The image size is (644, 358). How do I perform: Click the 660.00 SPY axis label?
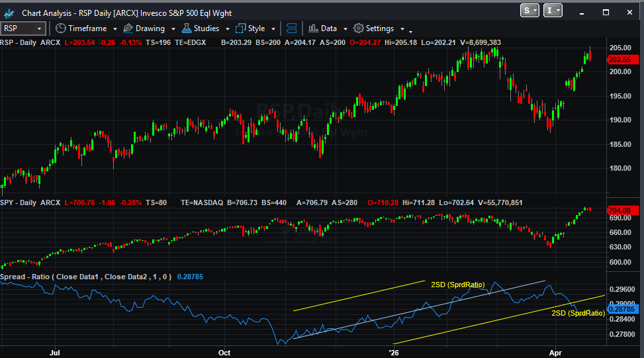point(620,232)
